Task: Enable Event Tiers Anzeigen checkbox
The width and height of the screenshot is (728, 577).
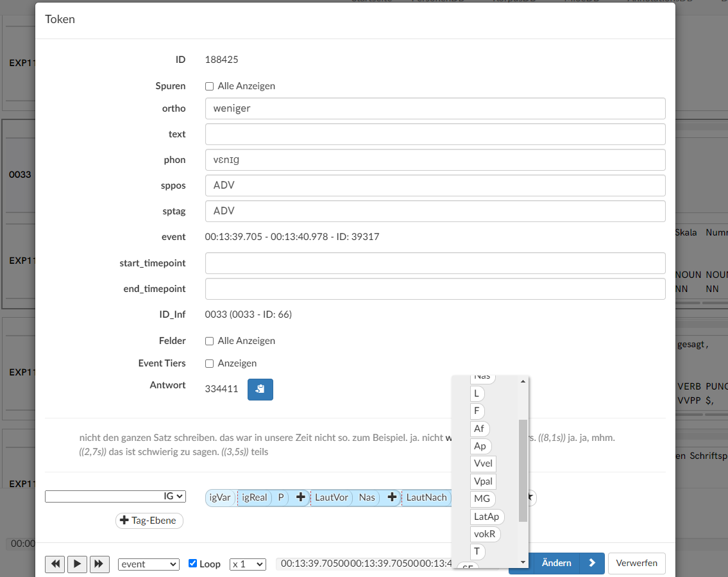Action: pyautogui.click(x=209, y=364)
